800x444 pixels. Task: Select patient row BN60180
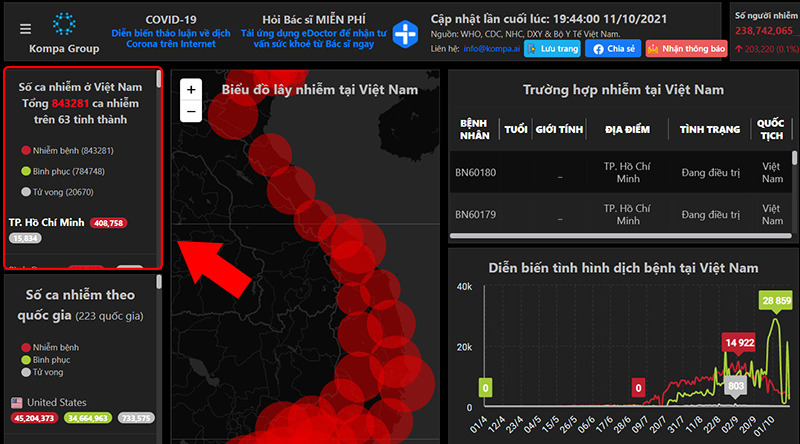[x=621, y=172]
